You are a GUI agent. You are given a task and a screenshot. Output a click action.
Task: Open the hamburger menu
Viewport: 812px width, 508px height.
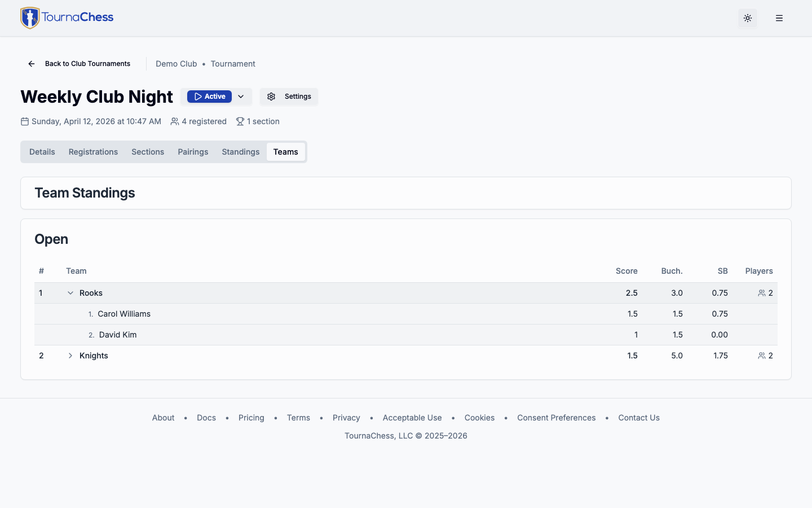[x=779, y=18]
